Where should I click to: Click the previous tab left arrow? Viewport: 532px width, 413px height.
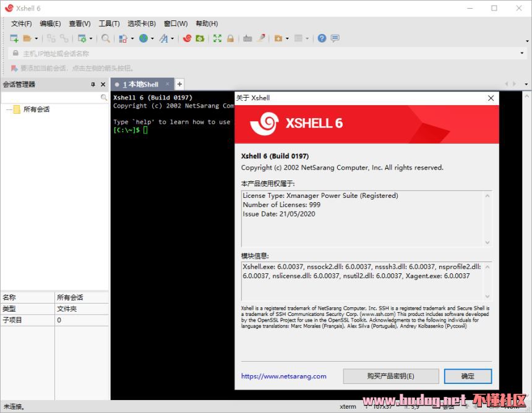coord(507,83)
